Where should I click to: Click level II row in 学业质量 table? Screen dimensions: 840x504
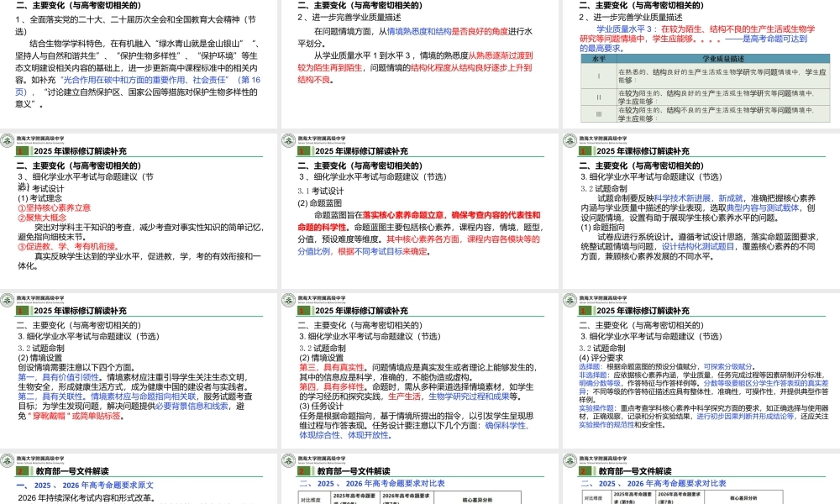click(706, 97)
